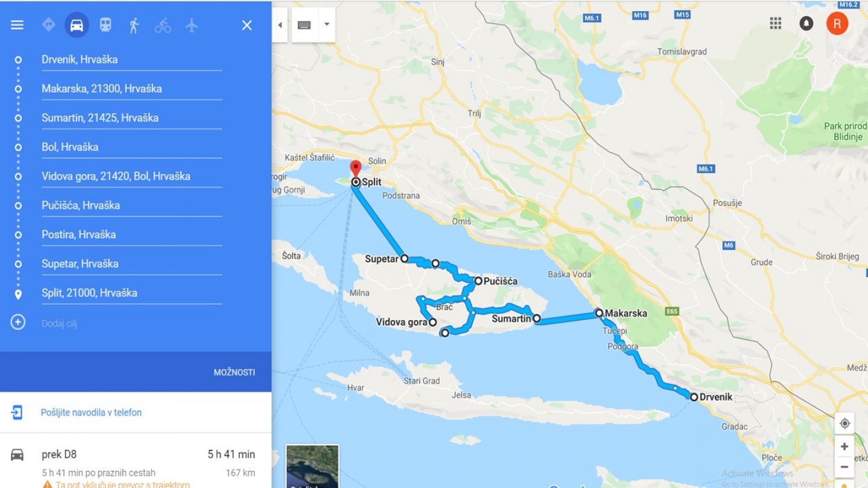Add a destination via Dodaj cilj

coord(59,324)
